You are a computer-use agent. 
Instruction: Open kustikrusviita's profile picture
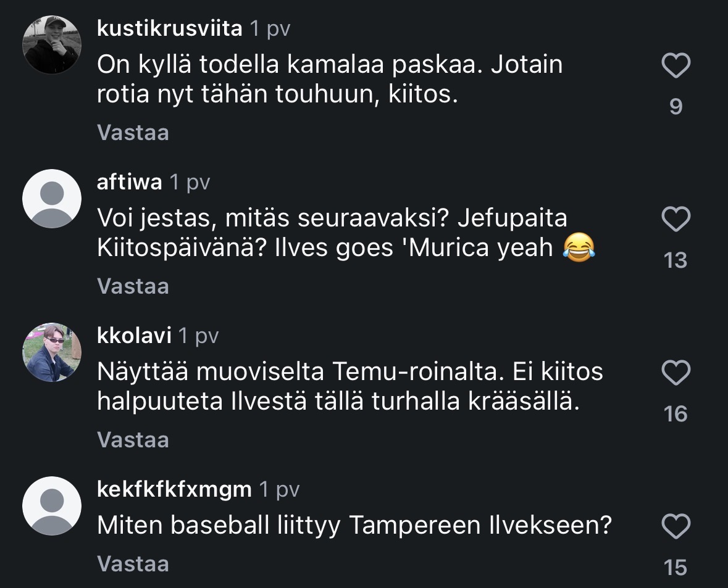(52, 45)
